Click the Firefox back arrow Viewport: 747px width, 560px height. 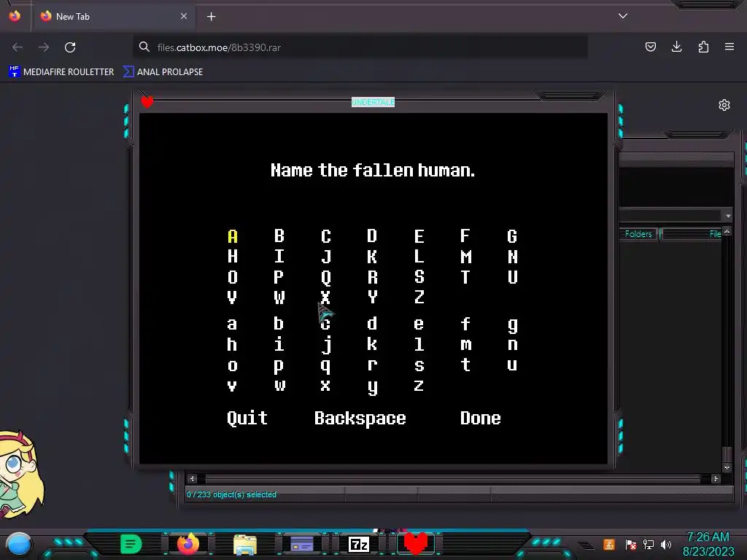[18, 47]
